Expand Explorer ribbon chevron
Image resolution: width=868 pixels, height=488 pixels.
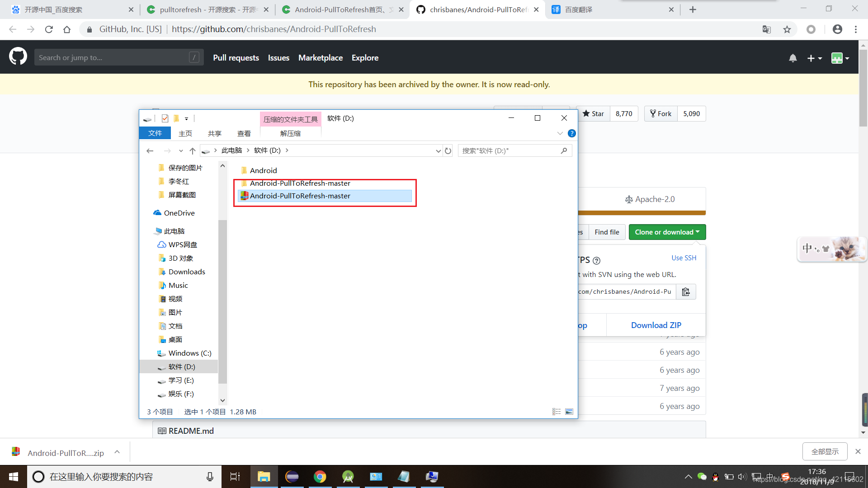click(560, 133)
